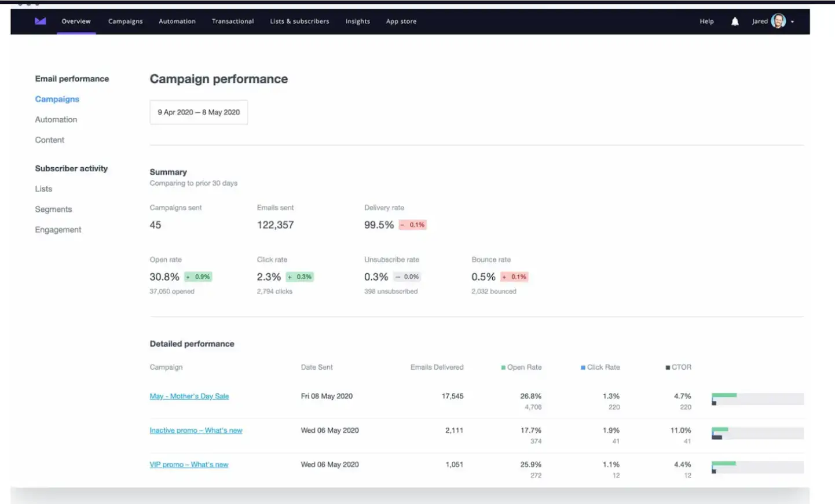Select the green Open Rate legend marker
Viewport: 835px width, 504px height.
[x=503, y=367]
